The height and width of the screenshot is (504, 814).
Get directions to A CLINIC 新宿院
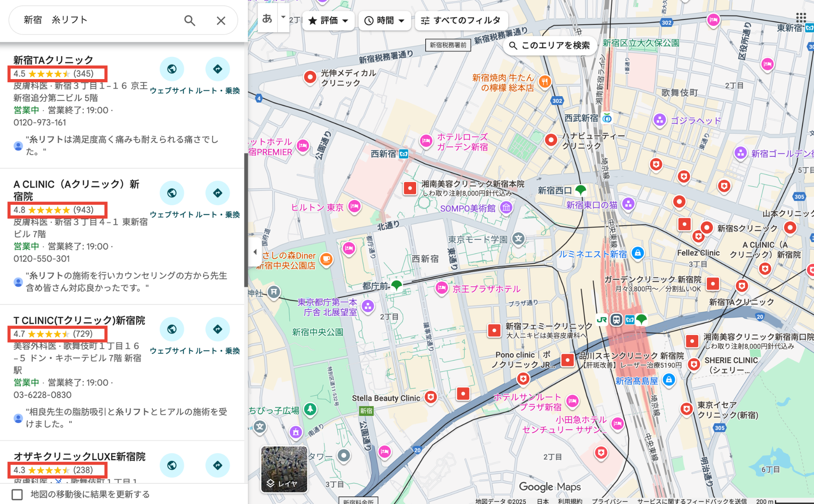coord(217,193)
